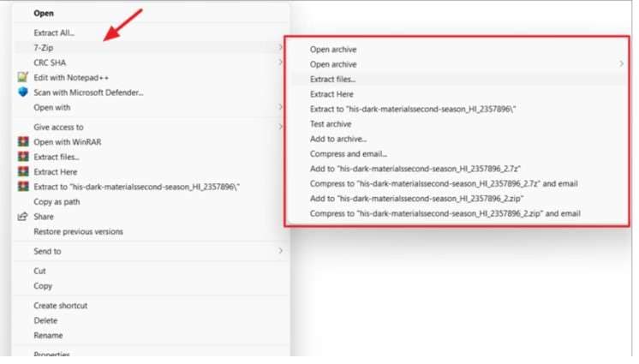Image resolution: width=639 pixels, height=364 pixels.
Task: Click the WinRAR icon beside Open with WinRAR
Action: [23, 141]
